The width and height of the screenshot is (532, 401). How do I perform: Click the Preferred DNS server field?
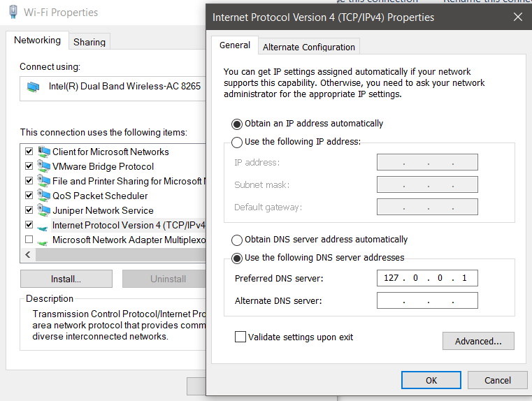click(427, 278)
